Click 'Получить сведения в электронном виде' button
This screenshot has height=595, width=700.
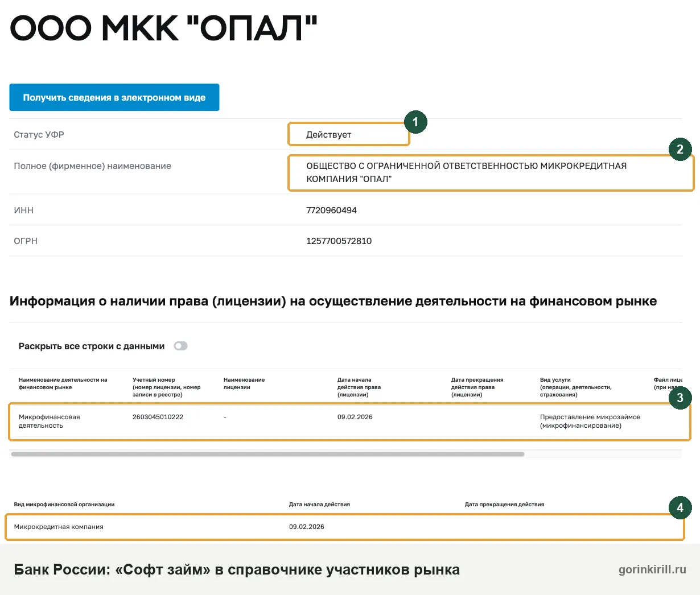tap(114, 97)
